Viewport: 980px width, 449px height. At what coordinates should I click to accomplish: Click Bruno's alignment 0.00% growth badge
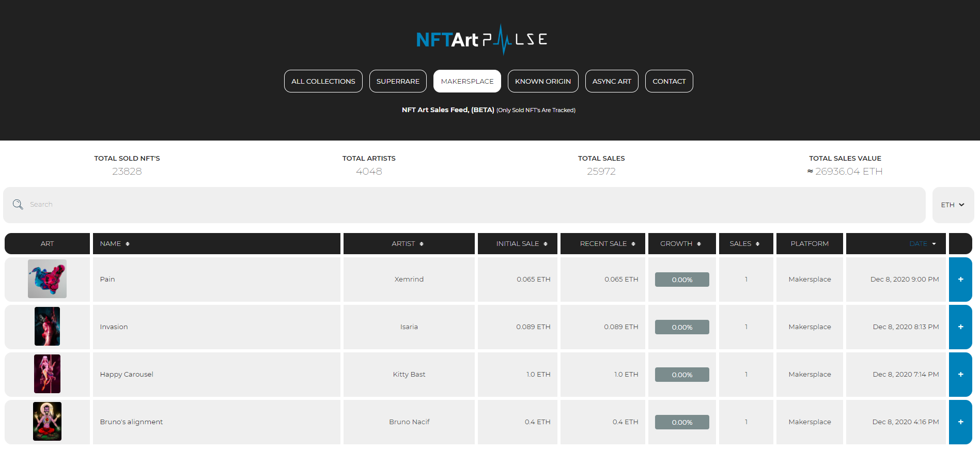click(682, 422)
